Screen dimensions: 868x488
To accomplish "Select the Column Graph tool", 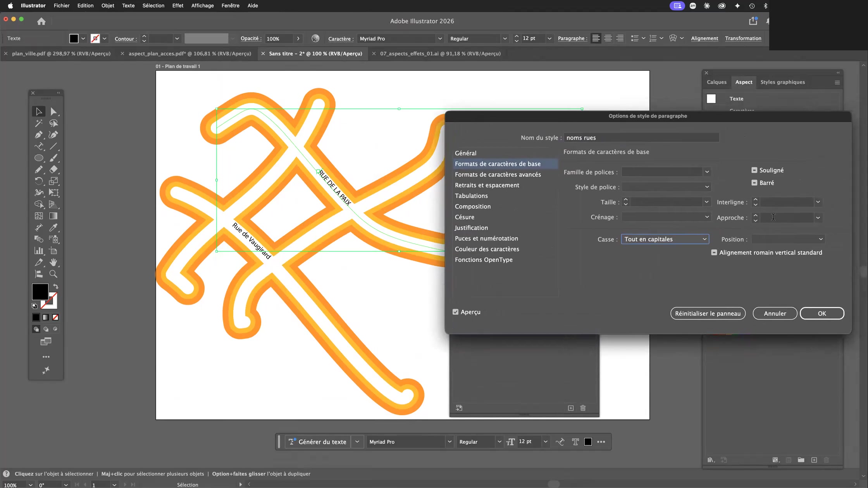I will [38, 251].
